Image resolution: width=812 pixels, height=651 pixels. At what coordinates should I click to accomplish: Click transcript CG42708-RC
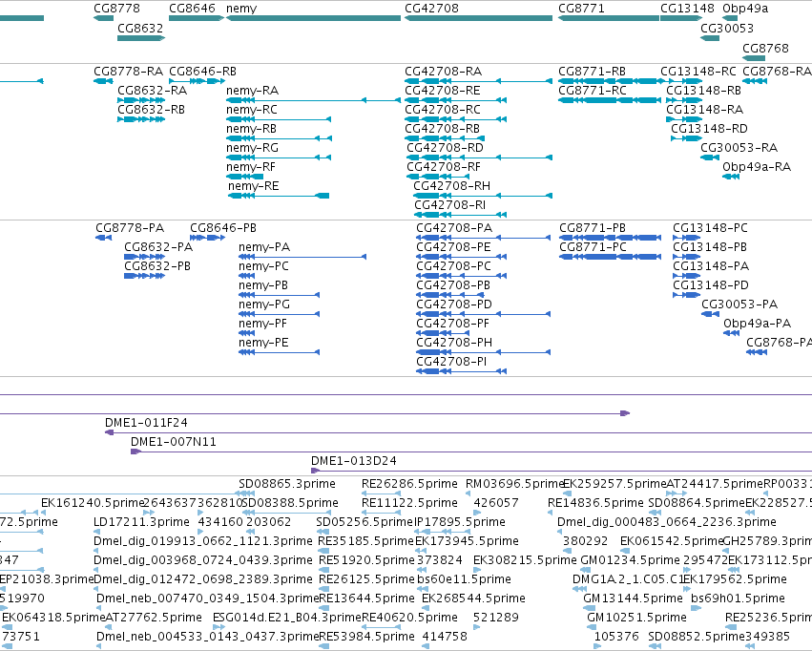coord(456,119)
